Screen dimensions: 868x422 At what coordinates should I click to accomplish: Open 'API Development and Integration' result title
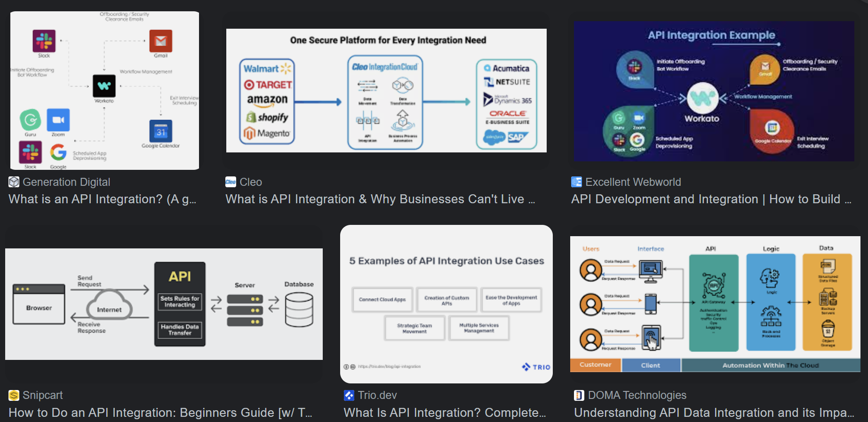(x=711, y=199)
